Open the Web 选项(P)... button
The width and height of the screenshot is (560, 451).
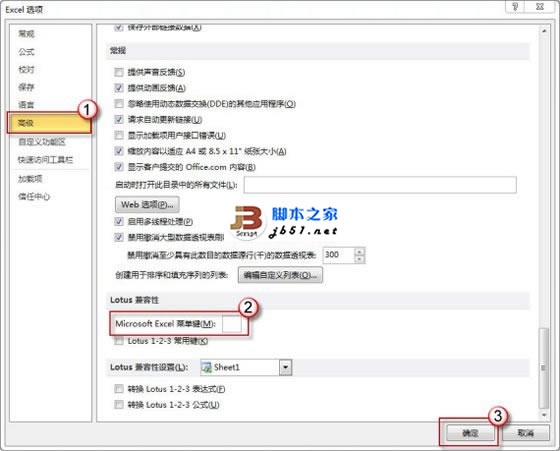[147, 205]
